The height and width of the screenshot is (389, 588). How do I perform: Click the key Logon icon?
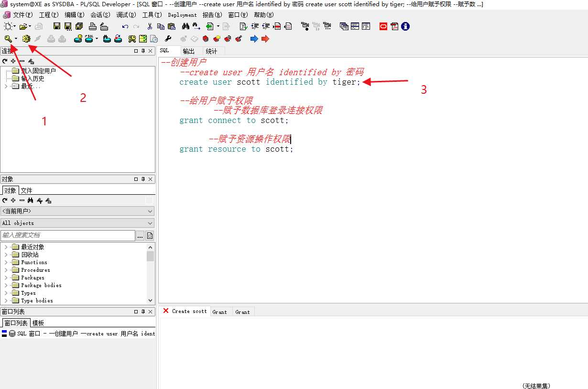[8, 39]
